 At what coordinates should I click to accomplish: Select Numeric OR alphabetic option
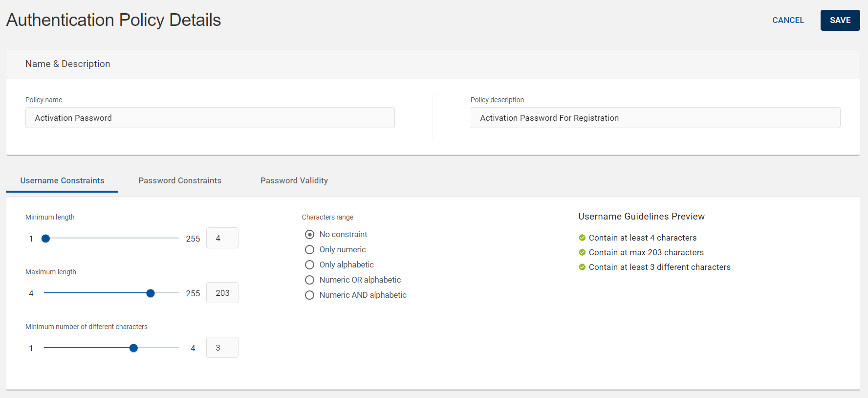click(x=309, y=280)
